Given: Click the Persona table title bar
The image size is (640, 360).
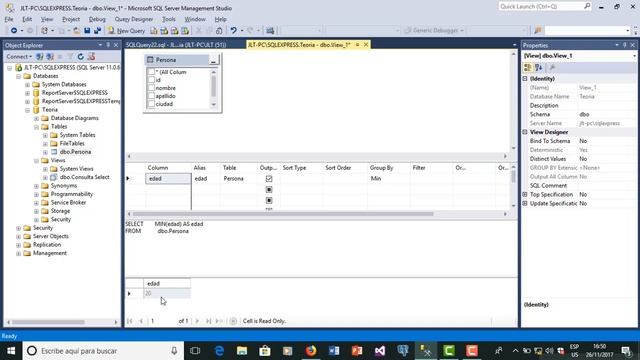Looking at the screenshot, I should (177, 60).
